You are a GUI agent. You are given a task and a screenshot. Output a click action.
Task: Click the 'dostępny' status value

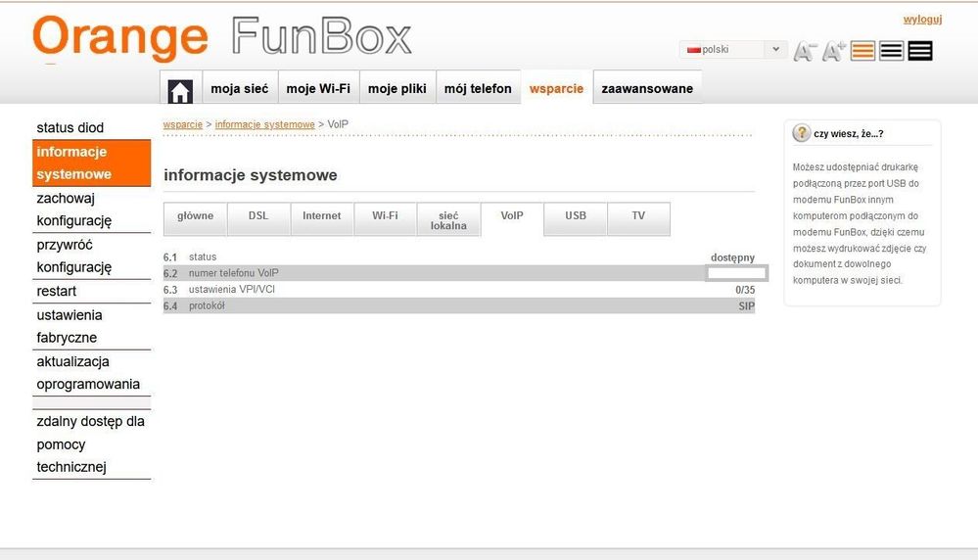(x=733, y=257)
